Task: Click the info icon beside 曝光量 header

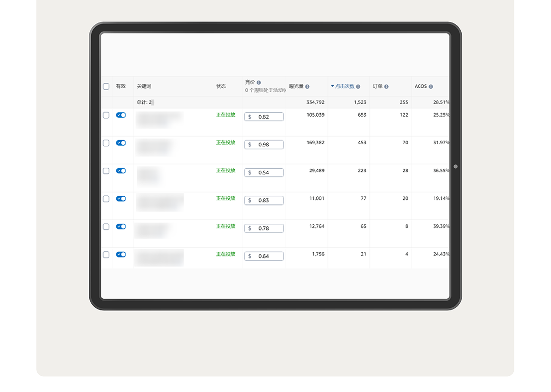Action: click(x=307, y=87)
